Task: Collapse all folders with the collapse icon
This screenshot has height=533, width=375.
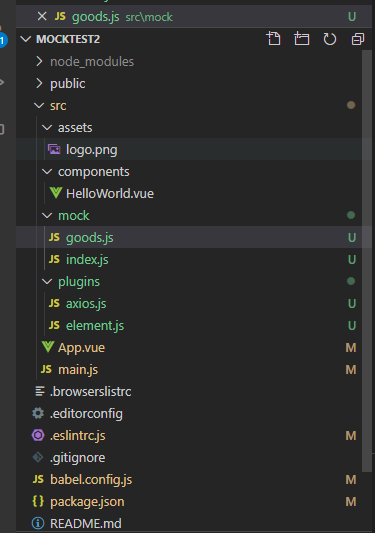Action: (358, 39)
